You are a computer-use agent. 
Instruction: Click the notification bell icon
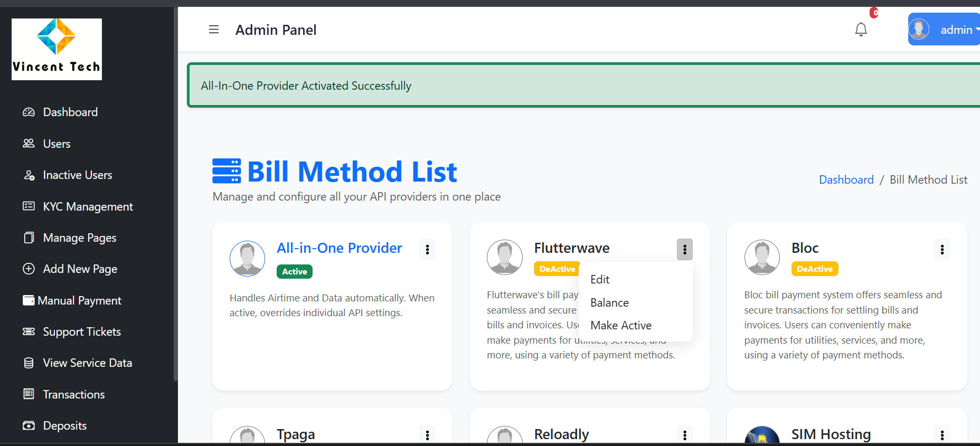(861, 30)
